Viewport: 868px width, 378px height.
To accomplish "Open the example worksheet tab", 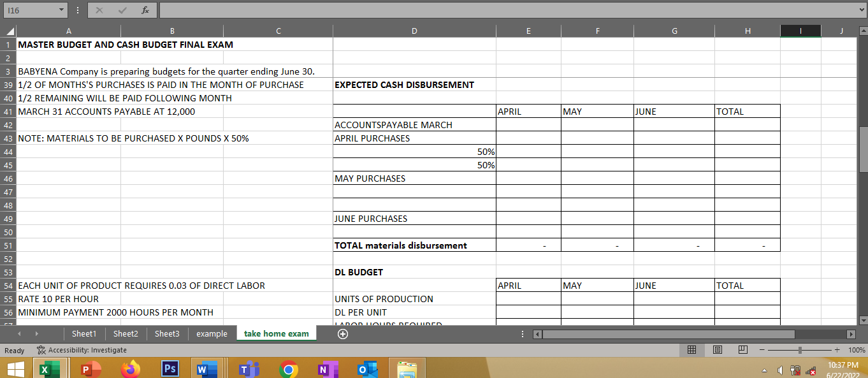I will pyautogui.click(x=212, y=333).
